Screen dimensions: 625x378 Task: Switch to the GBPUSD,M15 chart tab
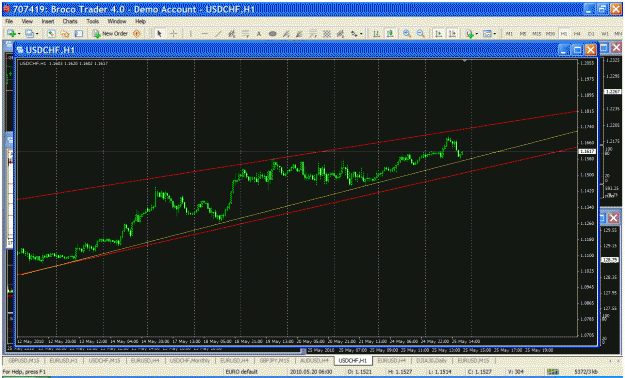click(x=24, y=360)
